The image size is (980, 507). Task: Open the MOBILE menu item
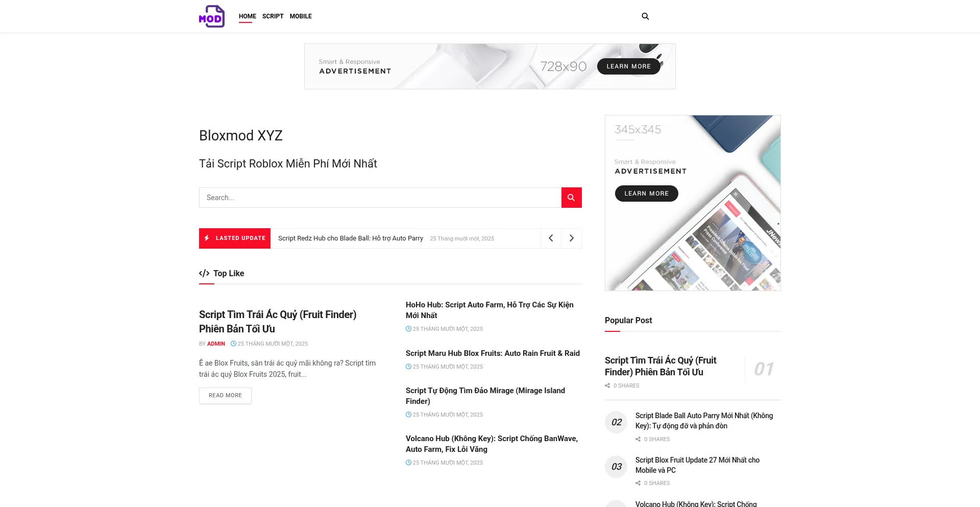pyautogui.click(x=301, y=16)
